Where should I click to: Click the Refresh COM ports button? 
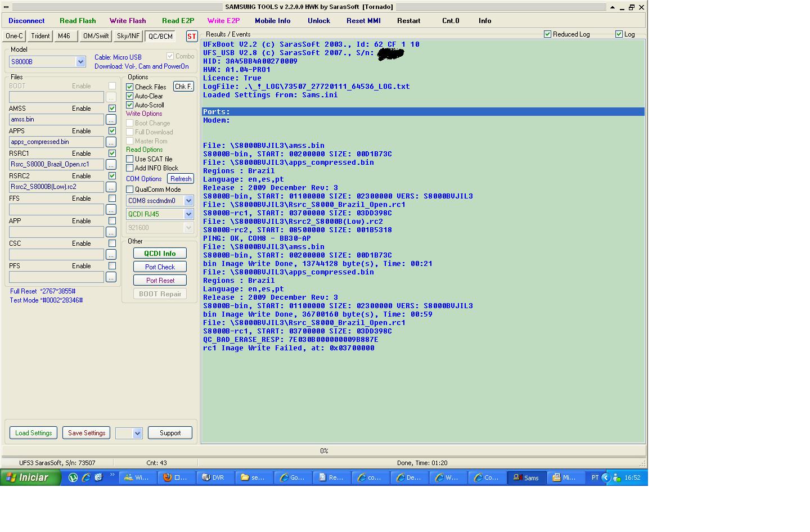pos(181,179)
